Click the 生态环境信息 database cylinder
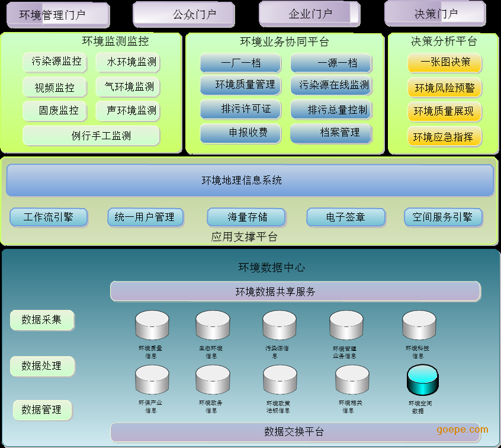501x448 pixels. (x=213, y=325)
